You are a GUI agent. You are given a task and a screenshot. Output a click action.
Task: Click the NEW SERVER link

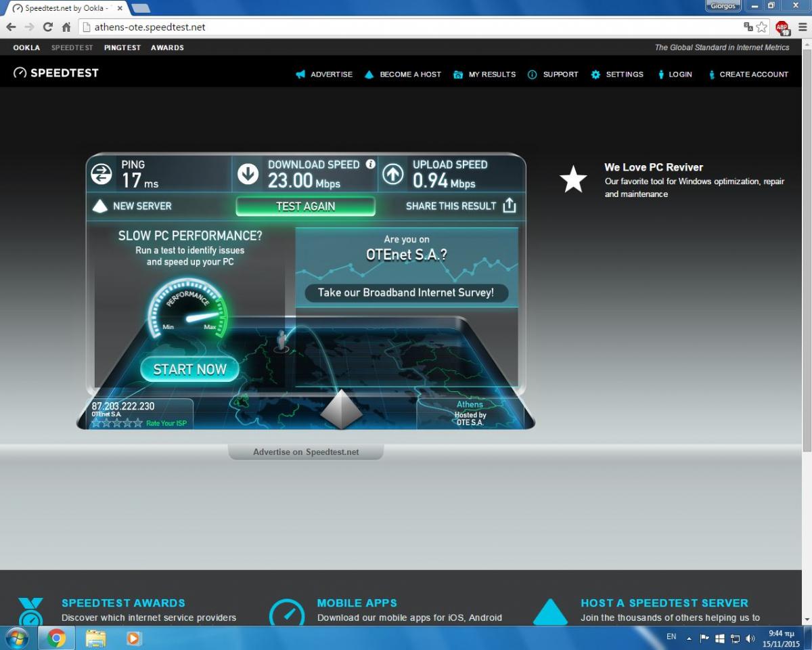point(142,206)
